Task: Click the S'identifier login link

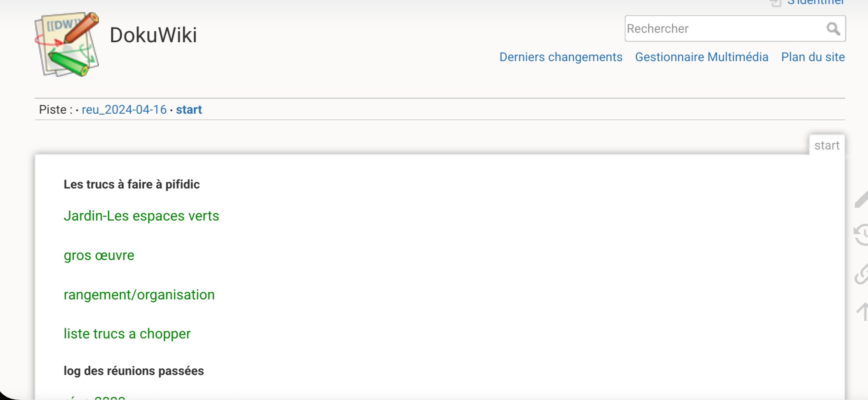Action: [816, 2]
